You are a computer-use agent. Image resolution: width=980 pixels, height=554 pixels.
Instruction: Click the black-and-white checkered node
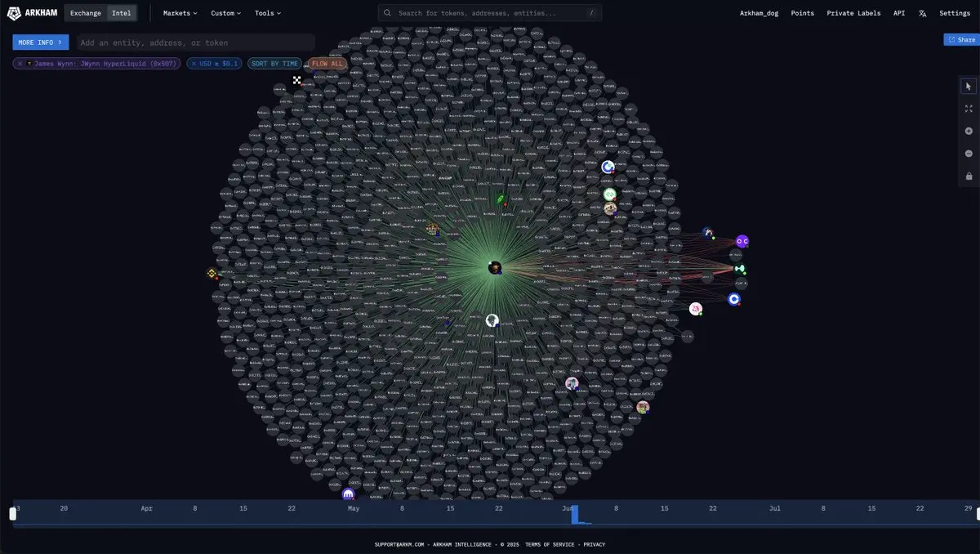297,80
